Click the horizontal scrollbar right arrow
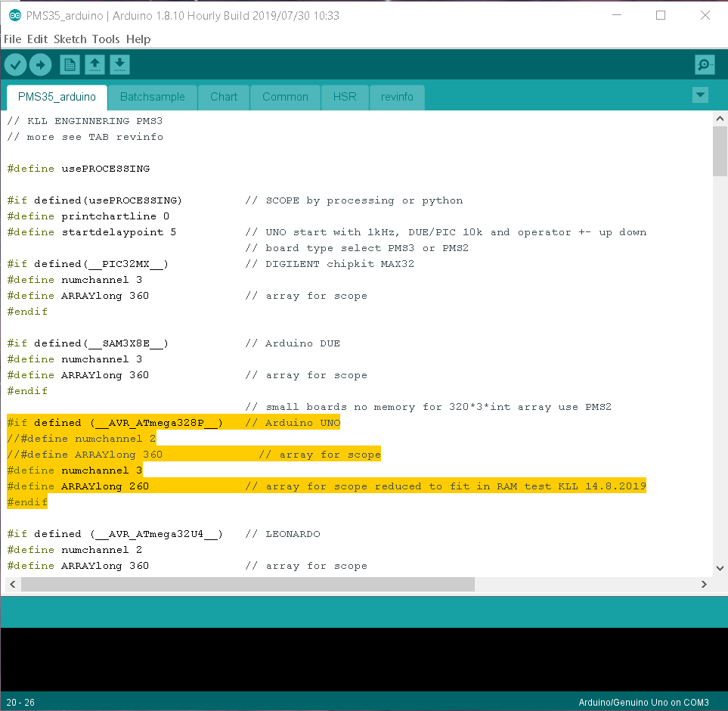 703,585
